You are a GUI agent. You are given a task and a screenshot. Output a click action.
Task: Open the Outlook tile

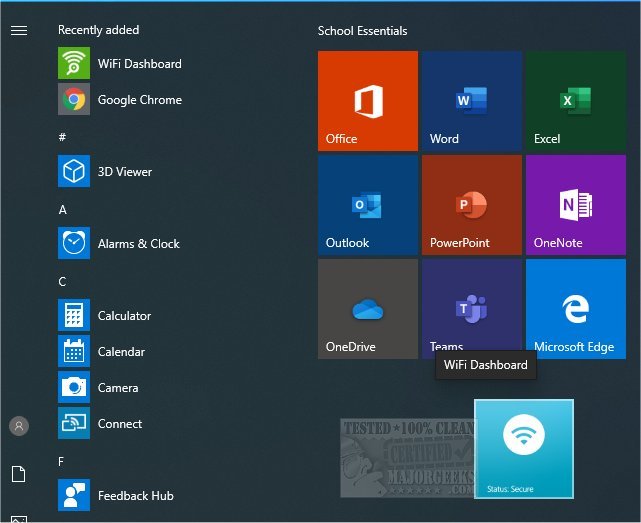(x=368, y=204)
